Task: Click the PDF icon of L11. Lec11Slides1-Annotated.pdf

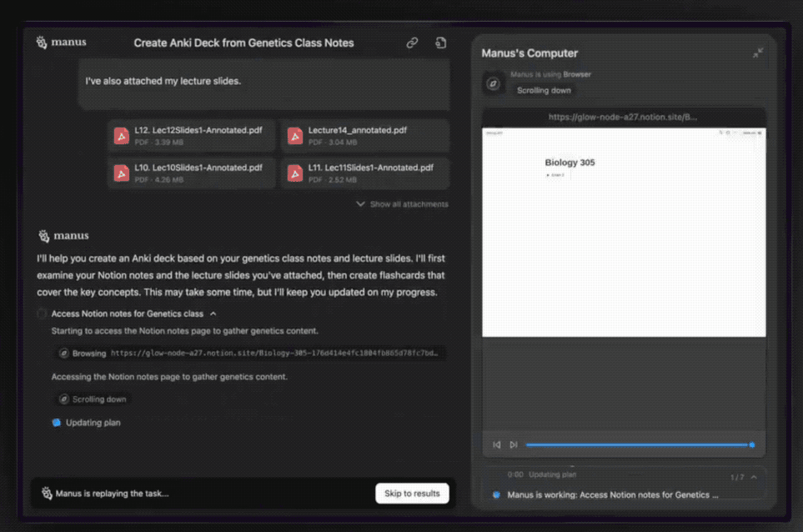Action: [x=295, y=173]
